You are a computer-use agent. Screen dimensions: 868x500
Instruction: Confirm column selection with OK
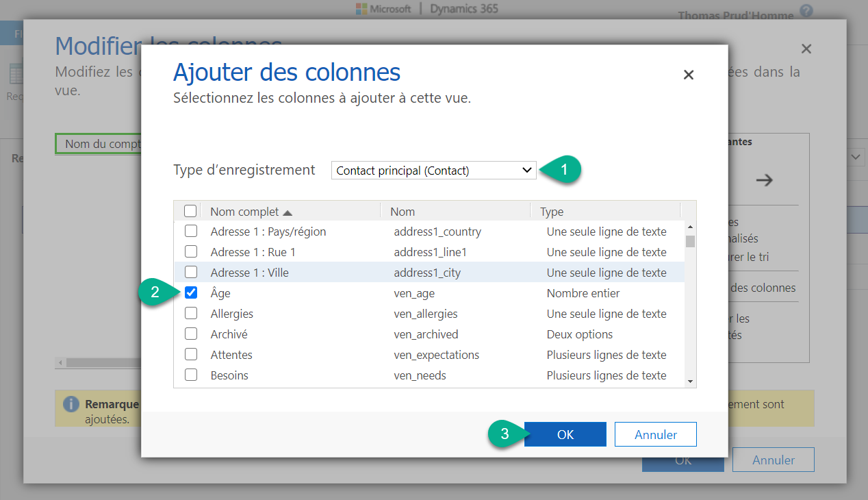565,434
